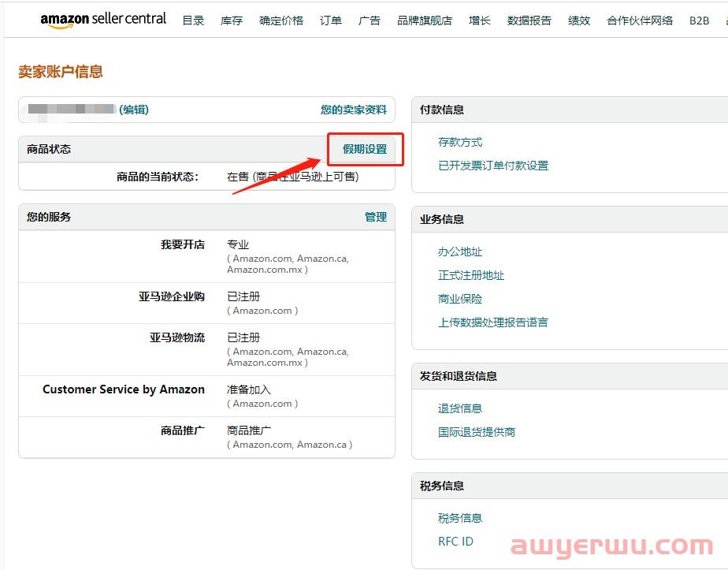728x570 pixels.
Task: Open the 品牌旗舰店 menu
Action: click(425, 20)
